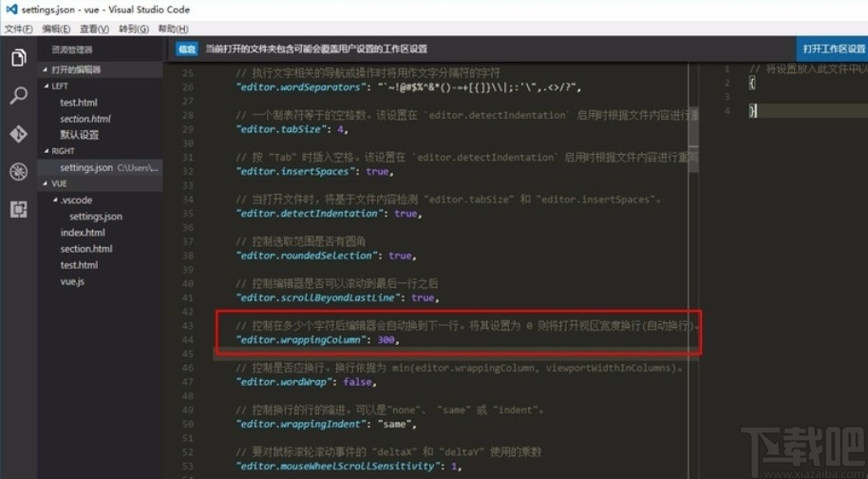Click the "same" value of wrappingIndent

coord(394,424)
